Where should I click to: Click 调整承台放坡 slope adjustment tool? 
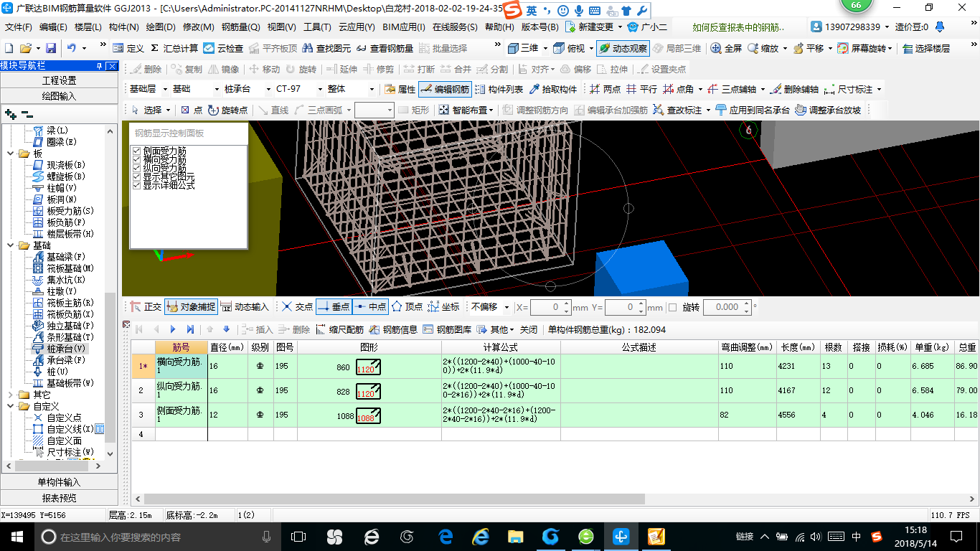[828, 110]
